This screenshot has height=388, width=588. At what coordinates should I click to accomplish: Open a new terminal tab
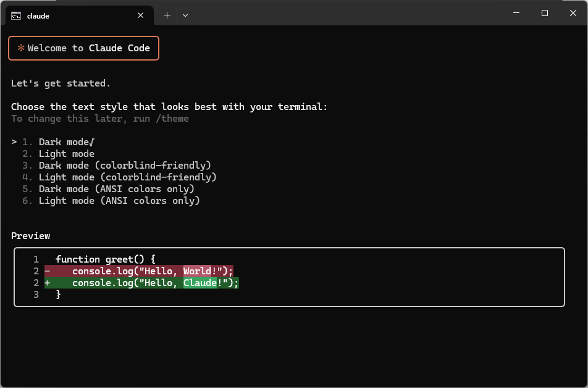point(167,15)
